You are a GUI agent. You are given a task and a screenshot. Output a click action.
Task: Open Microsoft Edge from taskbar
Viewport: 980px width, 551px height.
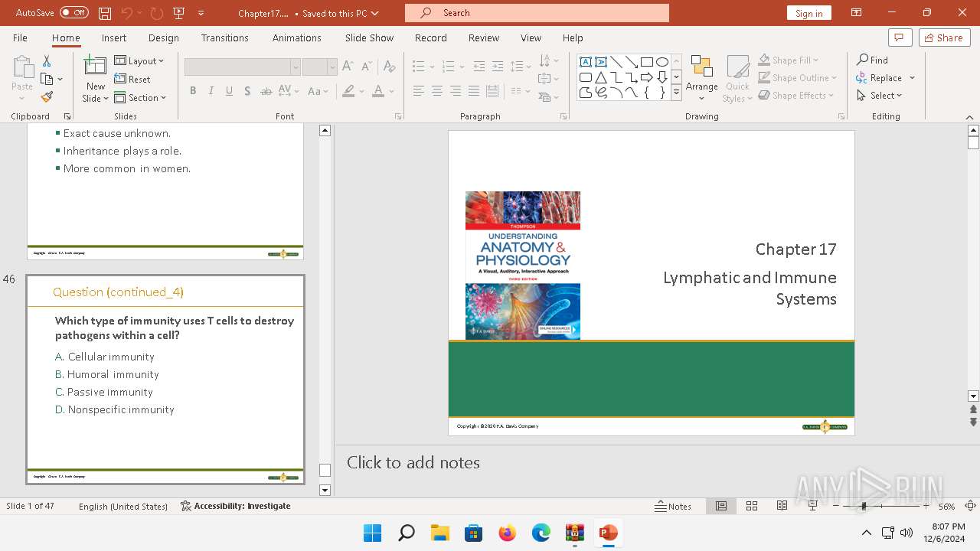(541, 533)
